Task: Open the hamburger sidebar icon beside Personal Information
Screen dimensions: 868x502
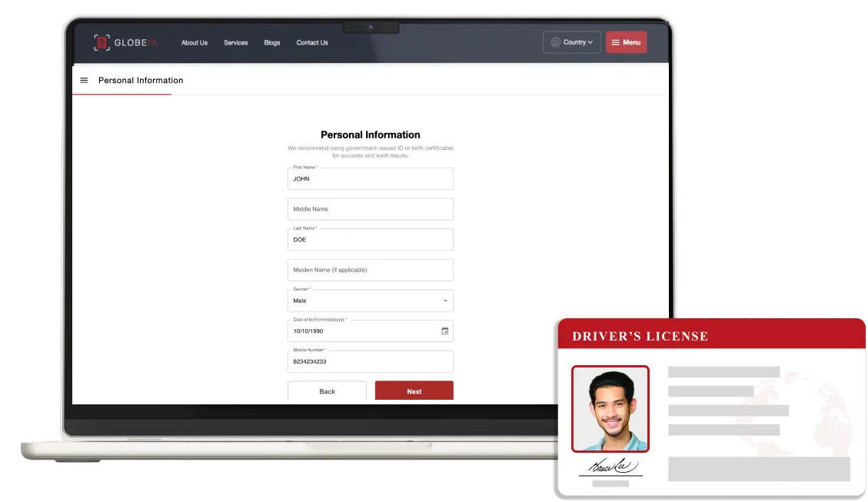Action: coord(84,80)
